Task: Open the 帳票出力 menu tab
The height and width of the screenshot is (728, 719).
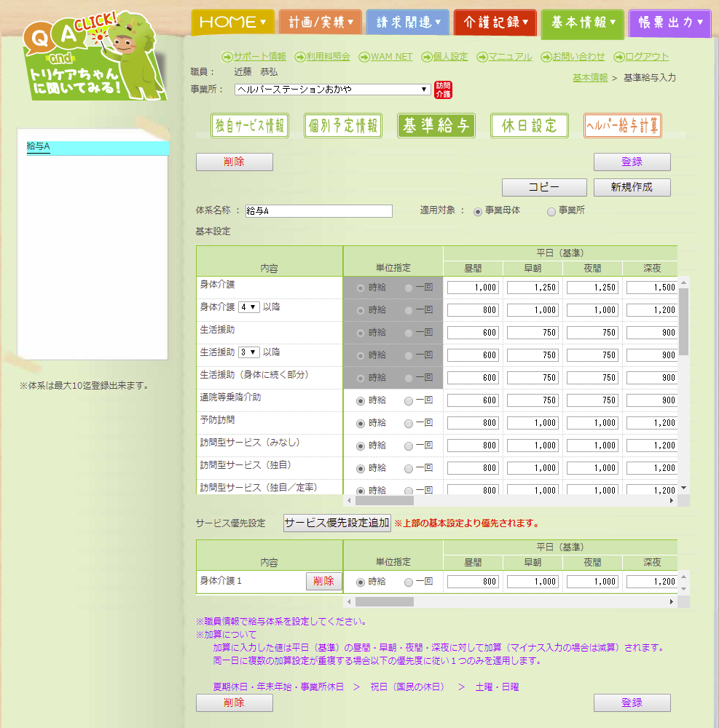Action: [x=669, y=23]
